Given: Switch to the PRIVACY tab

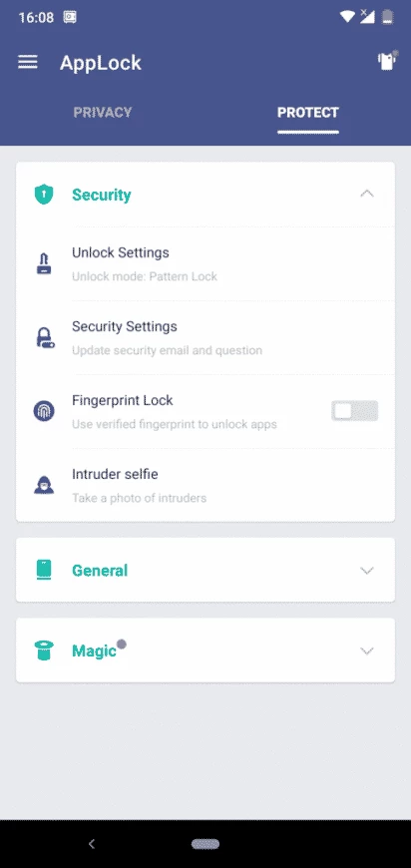Looking at the screenshot, I should click(x=103, y=113).
